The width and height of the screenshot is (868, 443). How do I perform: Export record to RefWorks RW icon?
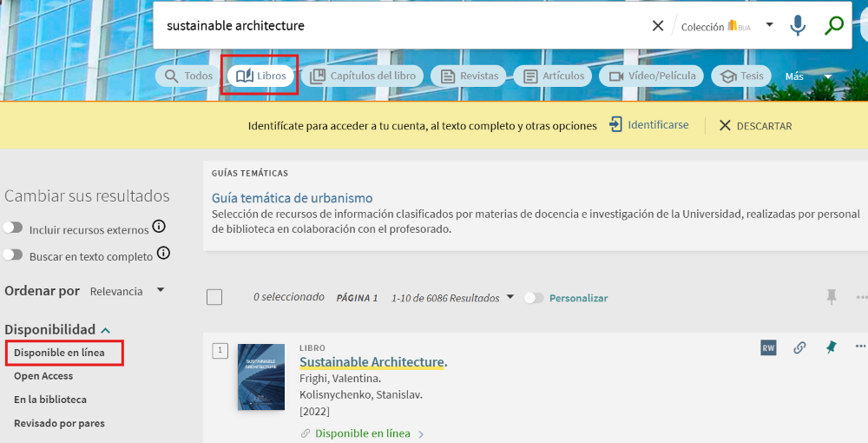click(768, 347)
